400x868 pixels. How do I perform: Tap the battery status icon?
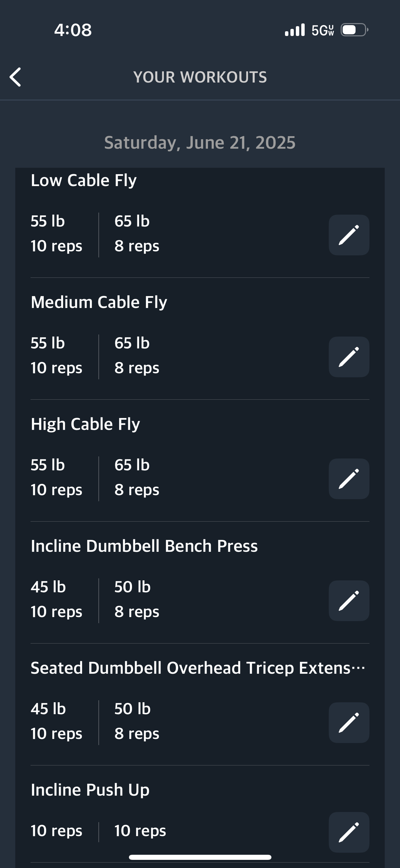(355, 30)
